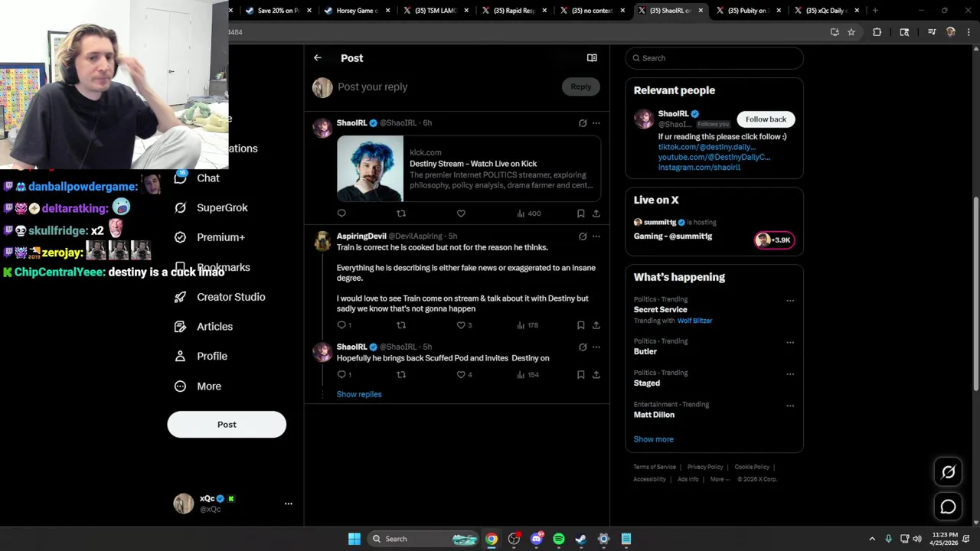Like AspiringDevil's comment with 3 likes
The width and height of the screenshot is (980, 551).
coord(464,325)
